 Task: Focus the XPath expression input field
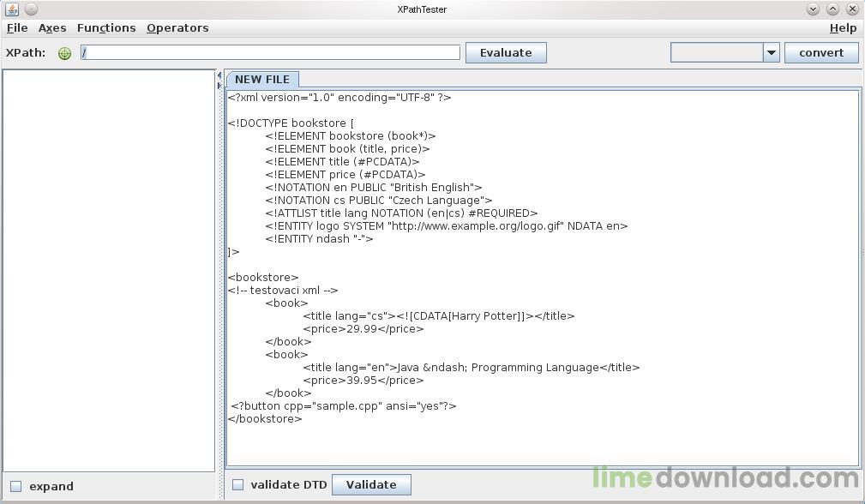click(270, 53)
